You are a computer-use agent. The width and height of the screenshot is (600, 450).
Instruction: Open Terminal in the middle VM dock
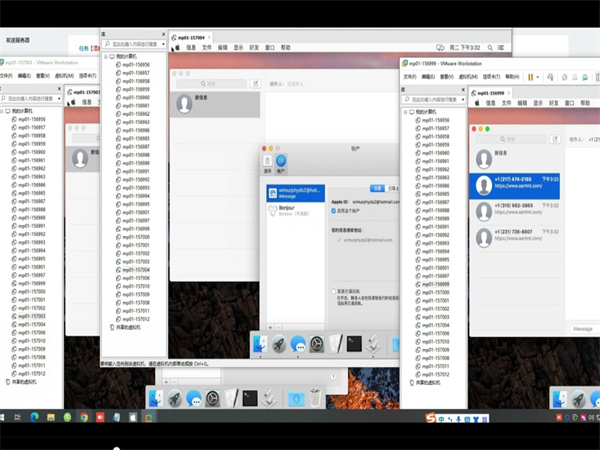[353, 344]
